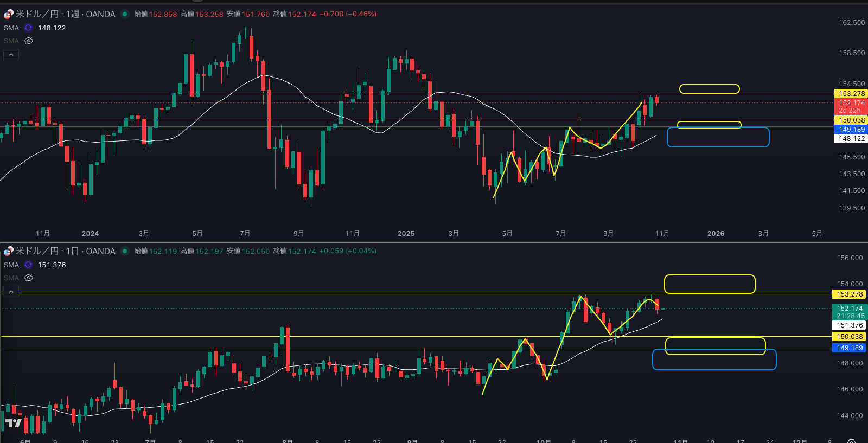Select the yellow 153.278 price label on weekly axis
Screen dimensions: 868x443
pyautogui.click(x=851, y=94)
